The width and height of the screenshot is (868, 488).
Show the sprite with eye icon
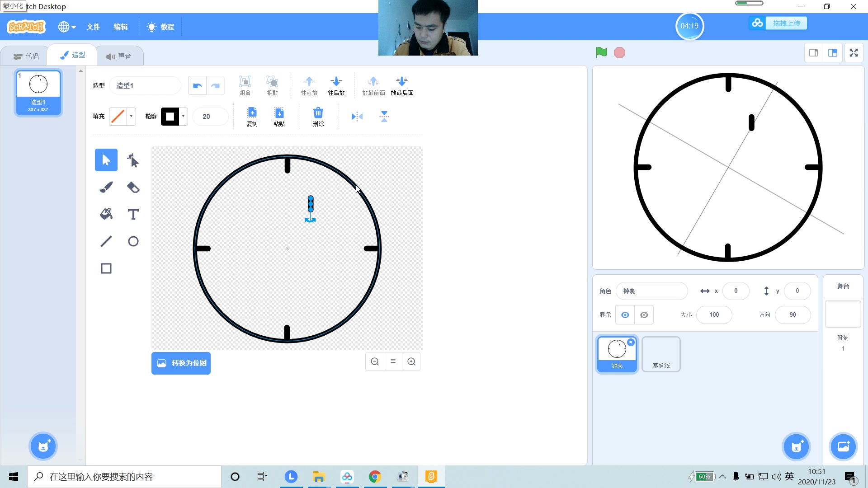coord(625,315)
